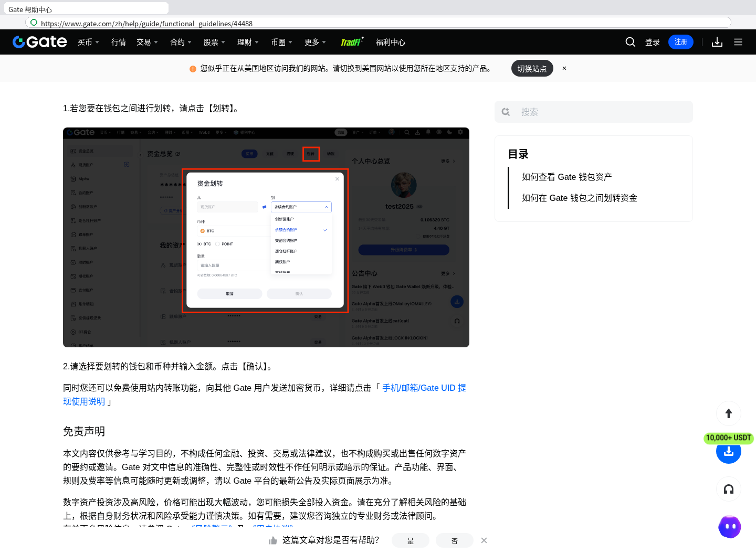
Task: Jump to 如何查看 Gate 钱包资产 section
Action: pos(567,177)
